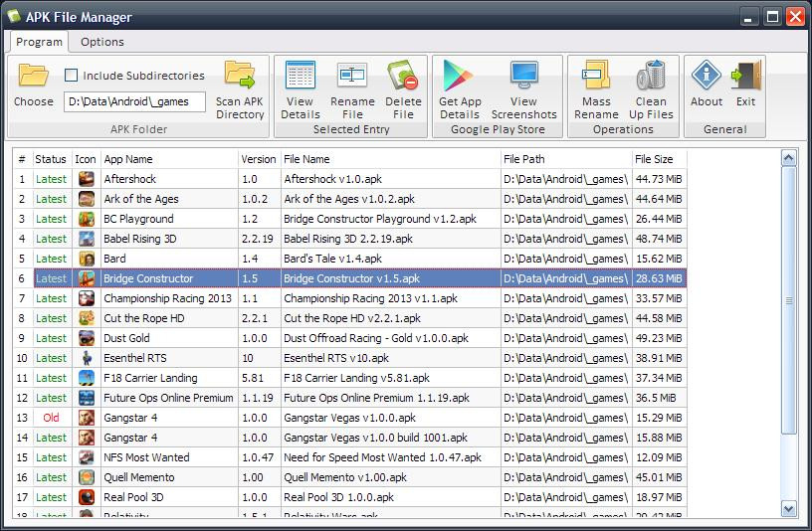812x531 pixels.
Task: Click the Rename File icon
Action: pyautogui.click(x=352, y=76)
